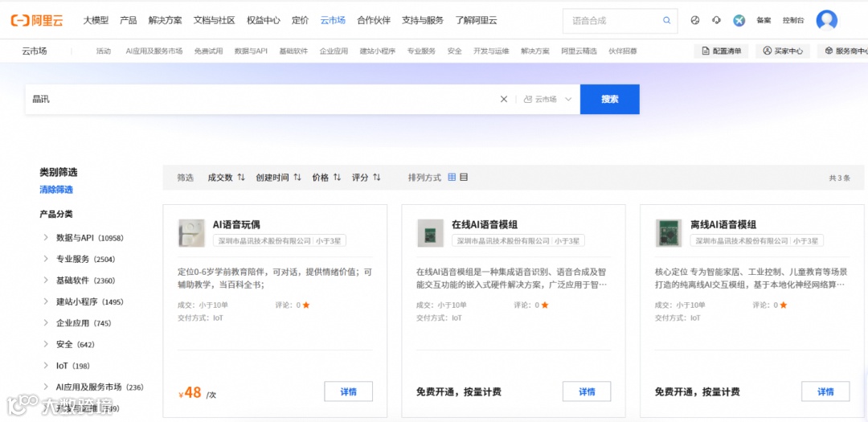Click 详情 for 离线AI语音模组
Screen dimensions: 868x422
825,391
